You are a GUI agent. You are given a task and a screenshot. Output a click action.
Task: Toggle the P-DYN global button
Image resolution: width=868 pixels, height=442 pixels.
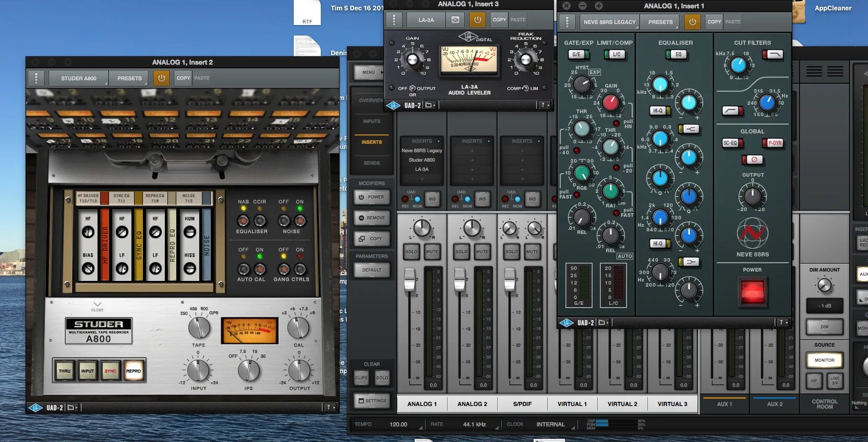(x=773, y=143)
